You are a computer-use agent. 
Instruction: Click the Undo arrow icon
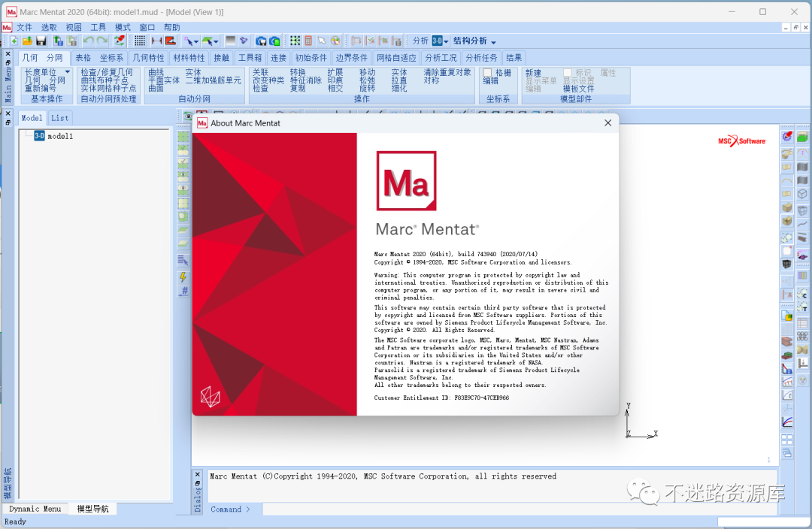89,41
